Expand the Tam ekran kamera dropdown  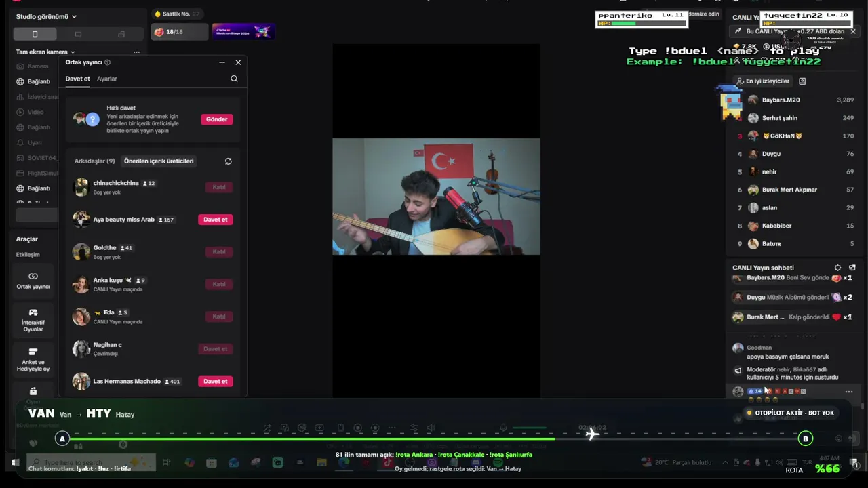45,52
